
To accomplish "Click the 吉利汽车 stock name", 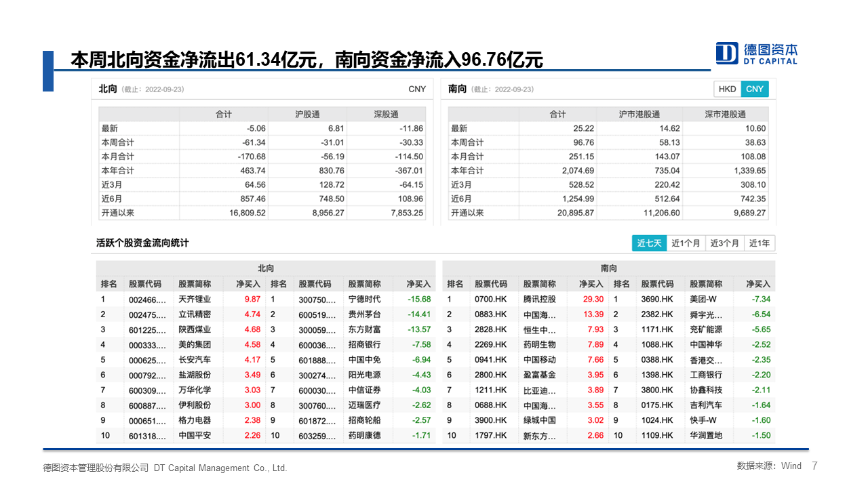I will pos(707,405).
